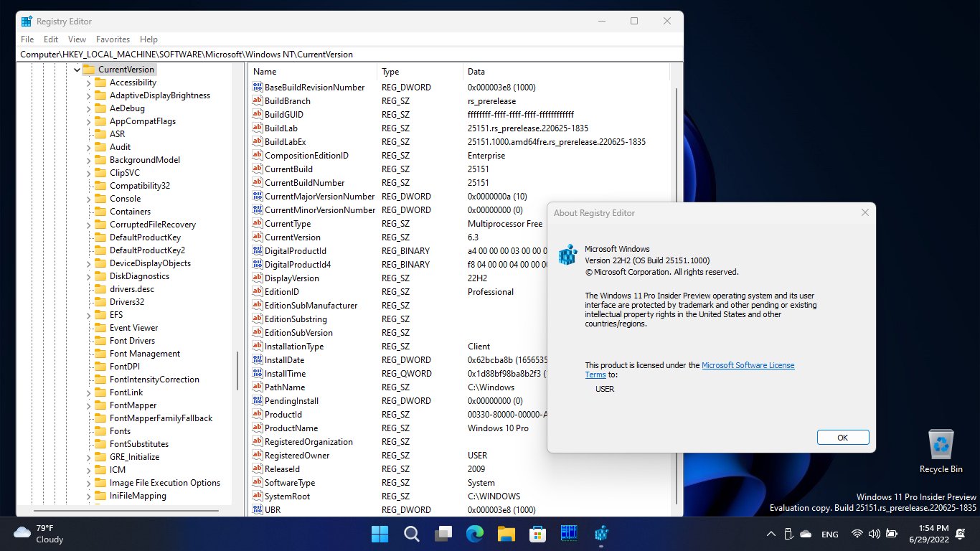Click the BuildBranch string value icon
This screenshot has width=980, height=551.
click(258, 101)
